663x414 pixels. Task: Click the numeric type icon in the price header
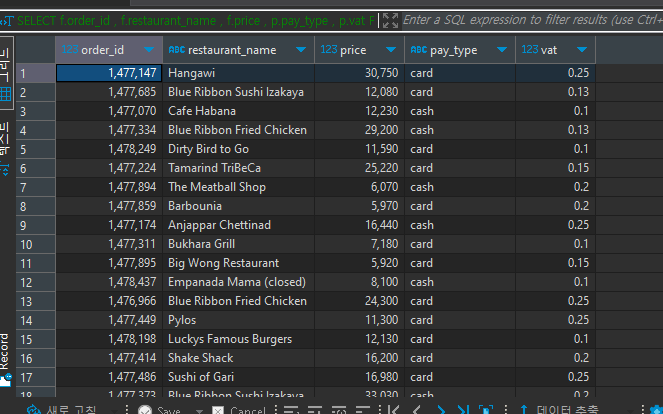[329, 49]
